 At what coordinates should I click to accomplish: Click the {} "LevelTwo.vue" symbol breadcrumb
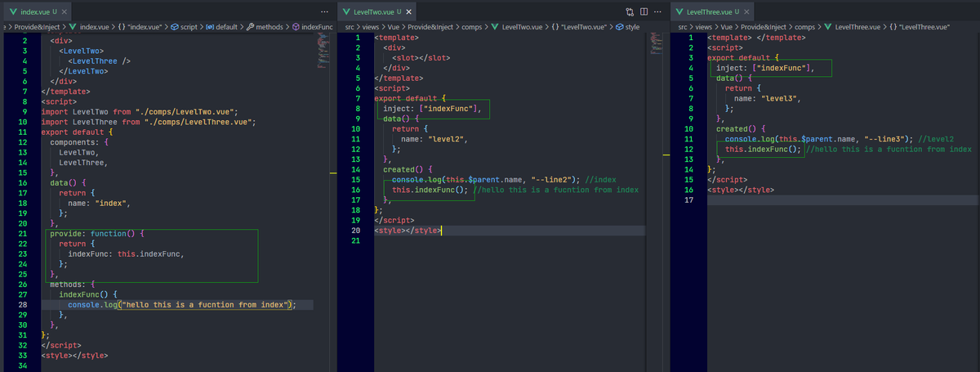(580, 27)
